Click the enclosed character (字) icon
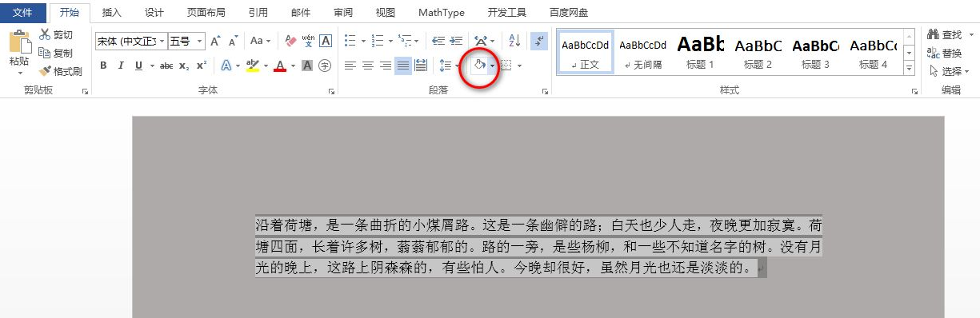 (325, 66)
